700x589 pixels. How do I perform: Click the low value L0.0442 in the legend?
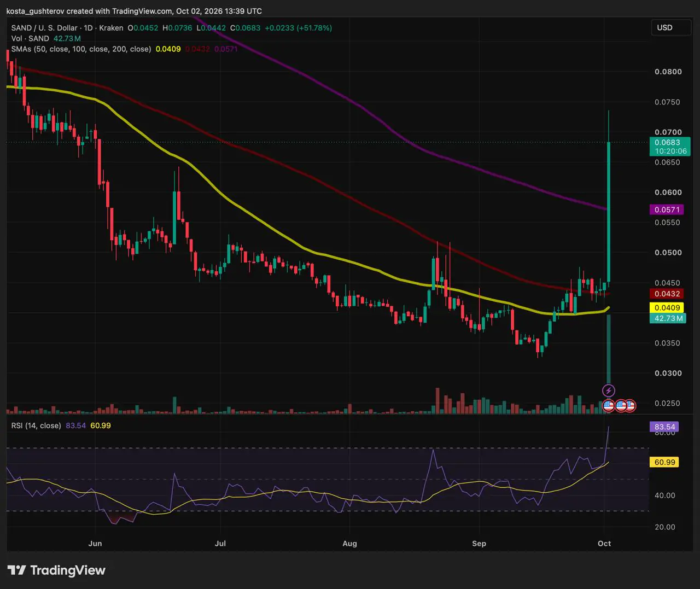211,28
